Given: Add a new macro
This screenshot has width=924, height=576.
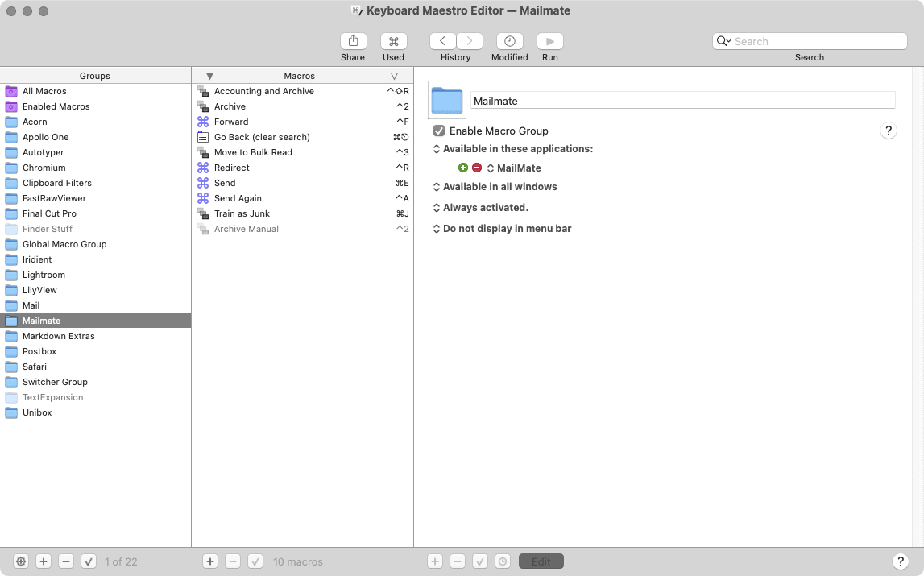Looking at the screenshot, I should tap(210, 561).
